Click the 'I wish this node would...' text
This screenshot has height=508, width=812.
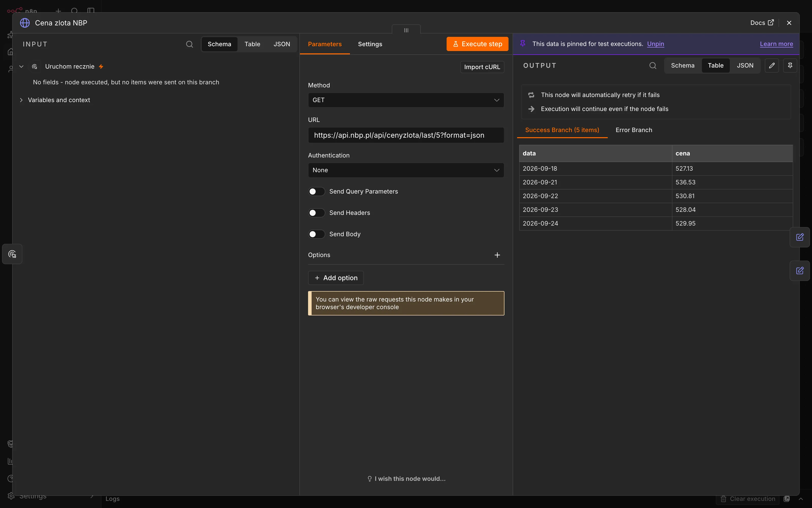coord(410,479)
